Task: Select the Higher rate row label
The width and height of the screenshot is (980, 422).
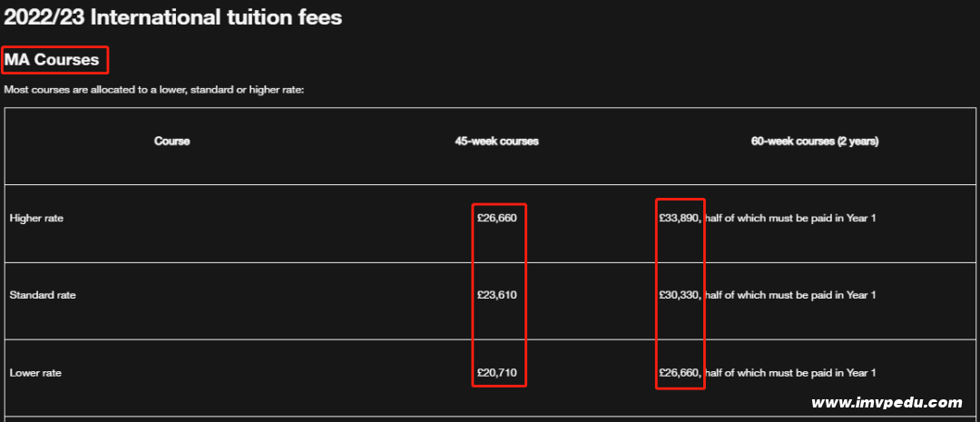Action: point(36,218)
